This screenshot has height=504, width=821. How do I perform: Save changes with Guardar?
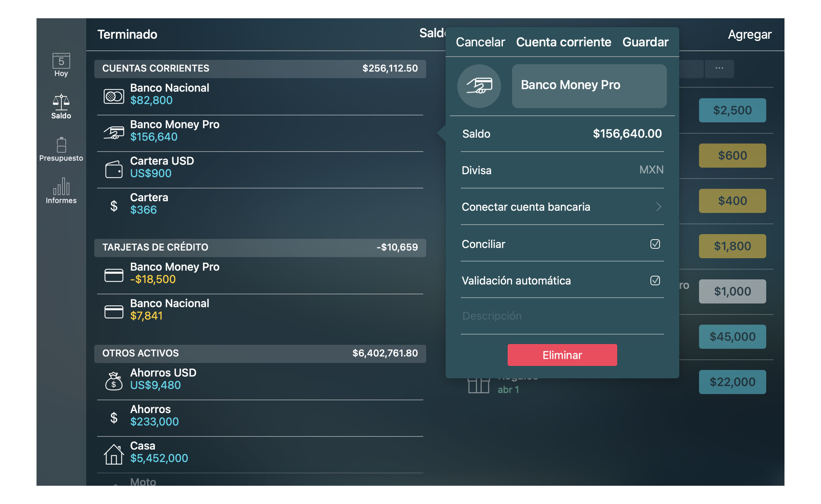click(x=645, y=42)
